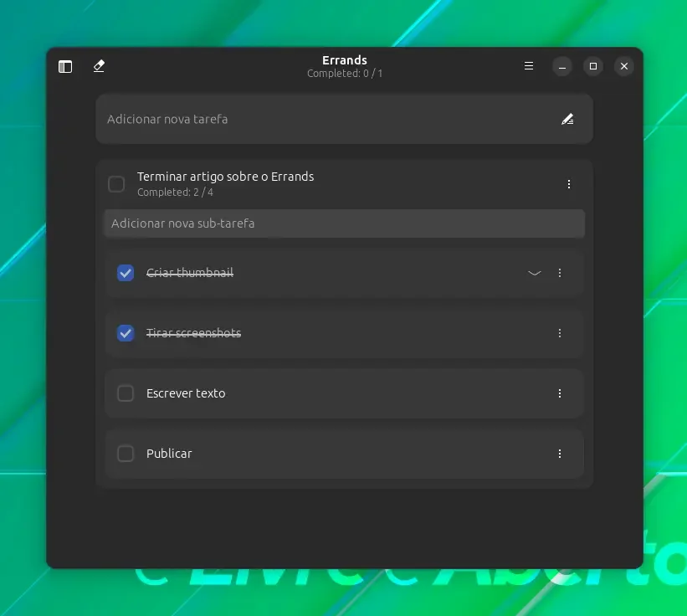
Task: Click the Completed: 0 / 1 header subtitle
Action: click(x=345, y=73)
